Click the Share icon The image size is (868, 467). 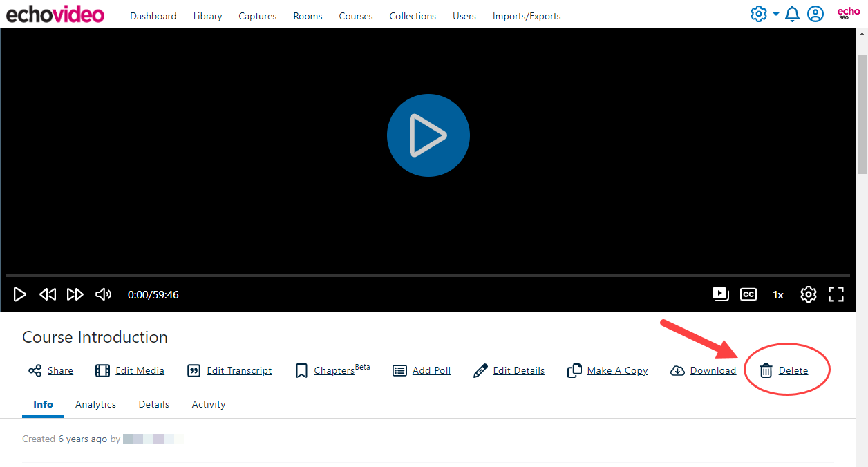point(35,371)
